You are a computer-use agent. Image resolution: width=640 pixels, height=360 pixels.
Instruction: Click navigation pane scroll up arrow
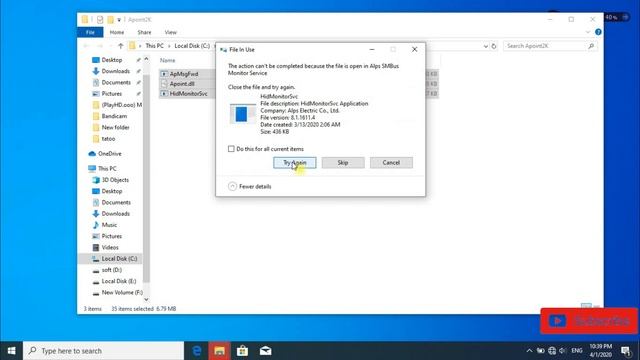coord(146,59)
